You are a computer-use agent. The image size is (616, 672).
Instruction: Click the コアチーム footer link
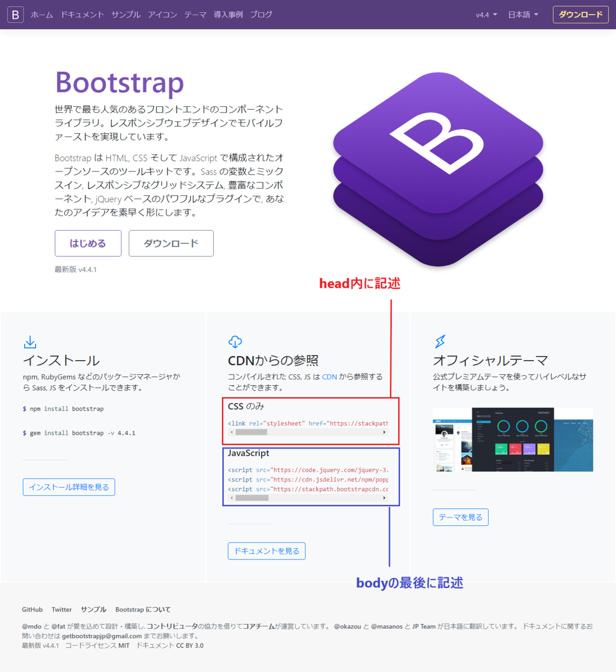(258, 627)
